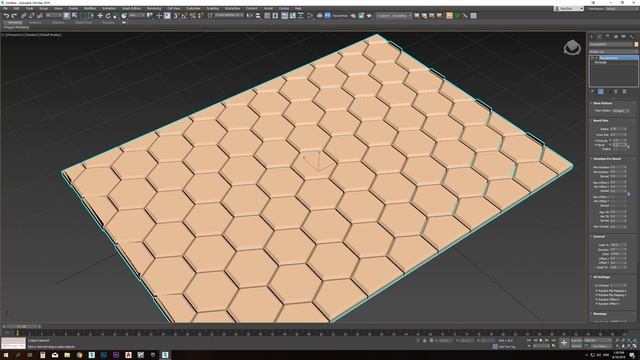Click the ViewCube in the viewport
This screenshot has width=640, height=360.
point(572,47)
